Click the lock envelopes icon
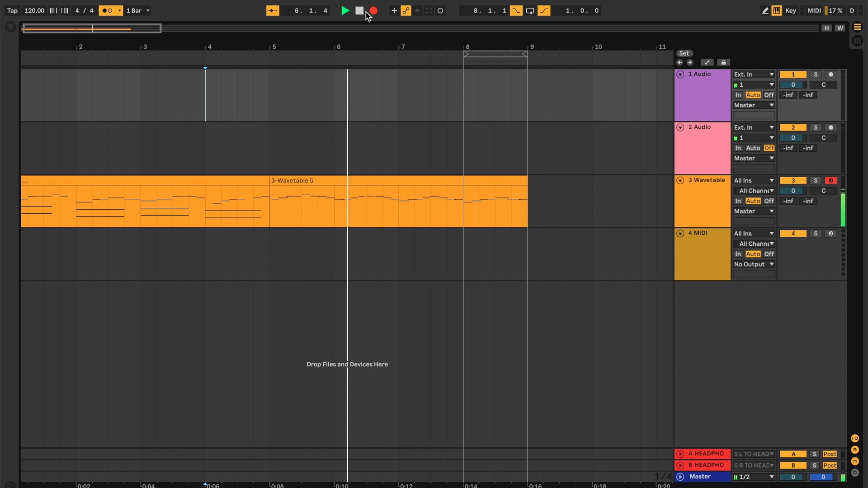This screenshot has height=488, width=868. [x=723, y=62]
